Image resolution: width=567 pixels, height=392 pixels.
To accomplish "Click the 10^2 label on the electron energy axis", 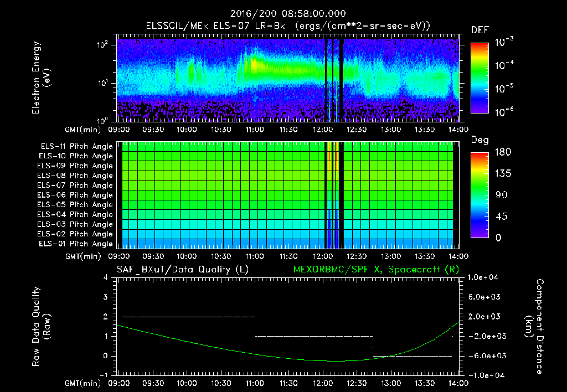I will (102, 44).
